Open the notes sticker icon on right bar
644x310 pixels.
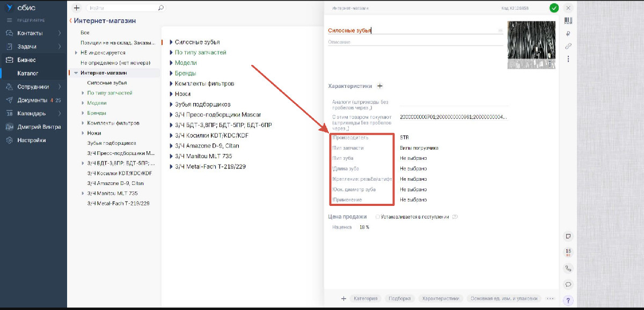(x=568, y=236)
